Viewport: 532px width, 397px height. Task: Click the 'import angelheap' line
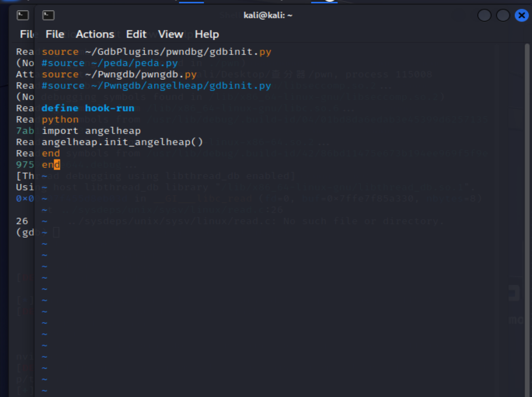click(x=91, y=131)
